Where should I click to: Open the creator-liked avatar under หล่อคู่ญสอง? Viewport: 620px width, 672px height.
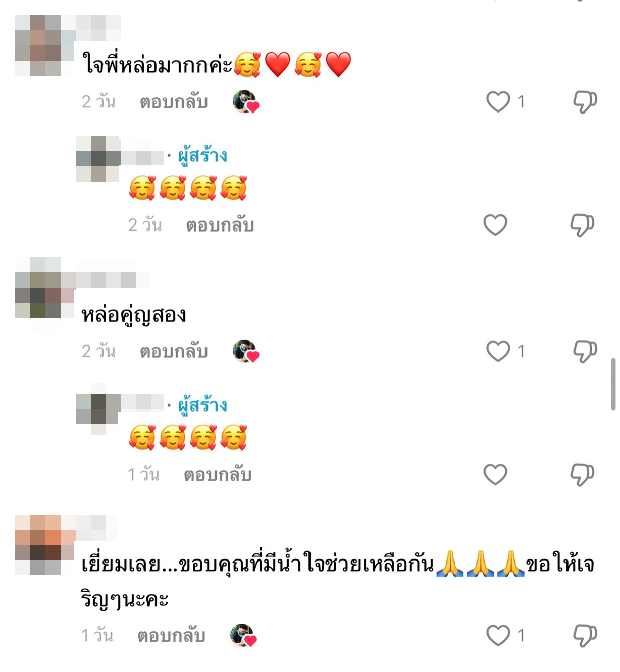(245, 351)
